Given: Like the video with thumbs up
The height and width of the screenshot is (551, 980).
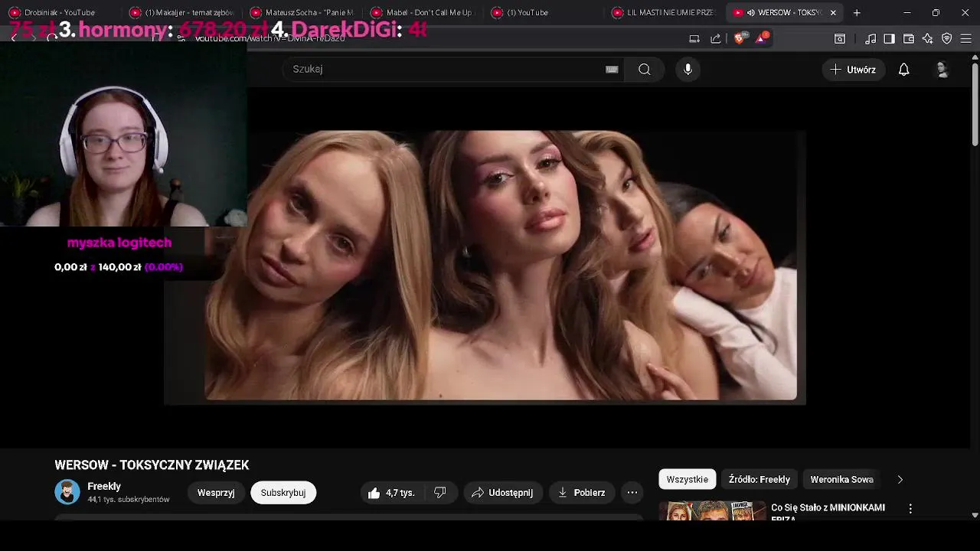Looking at the screenshot, I should (x=392, y=493).
